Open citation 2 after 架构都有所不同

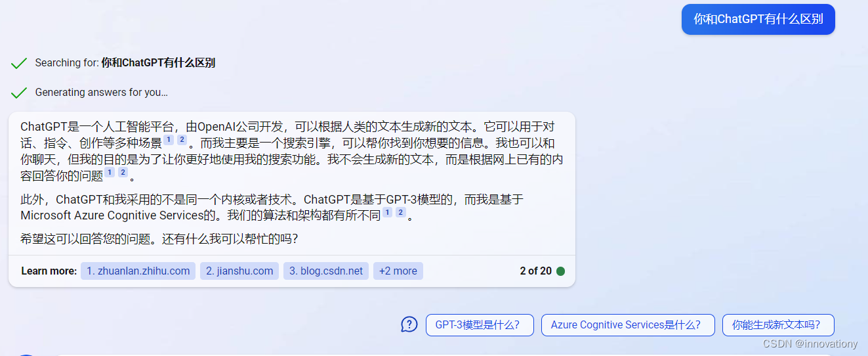(x=400, y=213)
